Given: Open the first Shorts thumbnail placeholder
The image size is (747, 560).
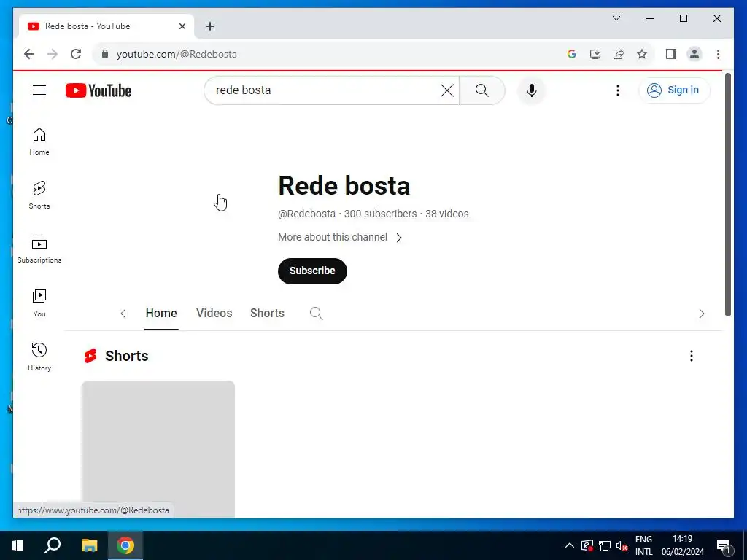Looking at the screenshot, I should (x=158, y=448).
